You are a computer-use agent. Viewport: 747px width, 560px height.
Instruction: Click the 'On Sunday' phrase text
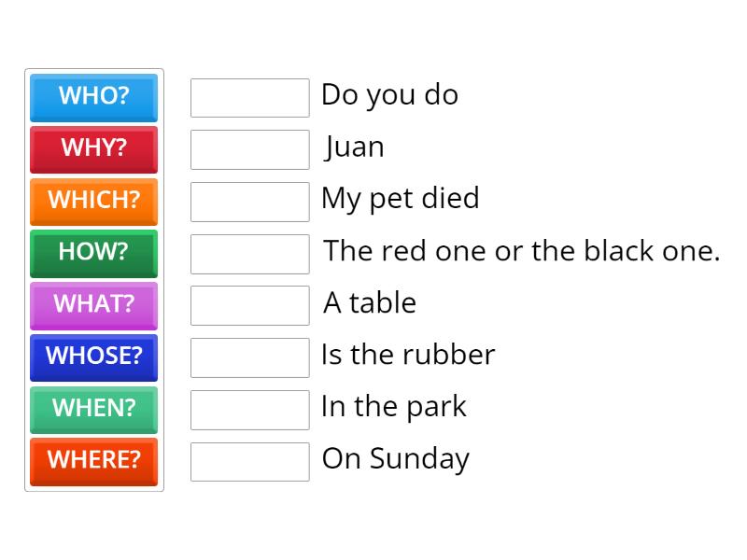tap(395, 458)
